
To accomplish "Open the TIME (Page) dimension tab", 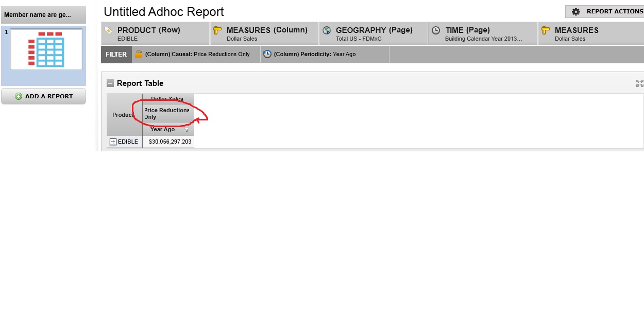I will (x=483, y=34).
